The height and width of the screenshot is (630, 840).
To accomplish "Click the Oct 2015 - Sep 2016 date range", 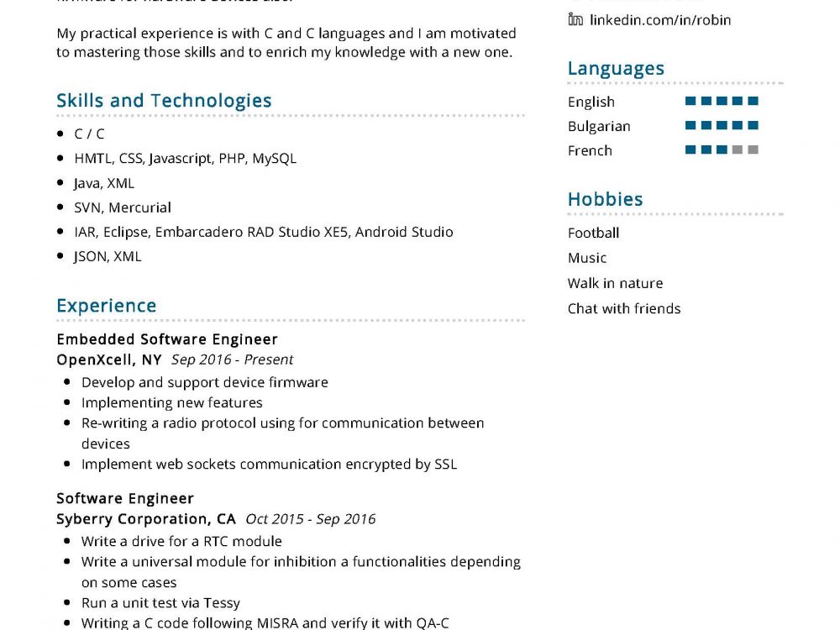I will tap(310, 519).
